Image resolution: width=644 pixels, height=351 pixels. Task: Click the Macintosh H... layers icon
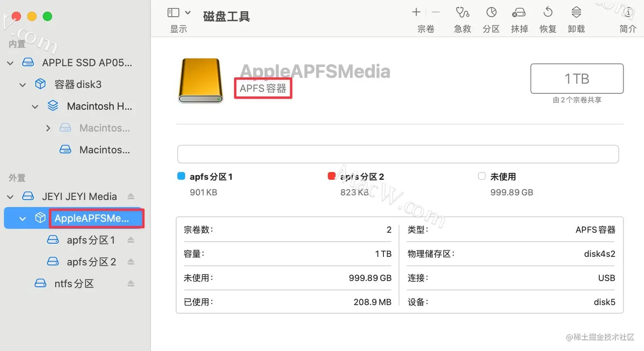[53, 106]
